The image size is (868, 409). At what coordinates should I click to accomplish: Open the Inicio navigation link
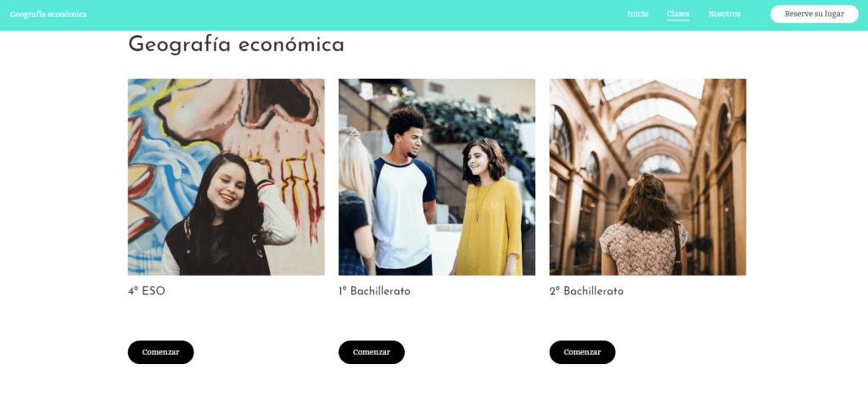click(638, 14)
